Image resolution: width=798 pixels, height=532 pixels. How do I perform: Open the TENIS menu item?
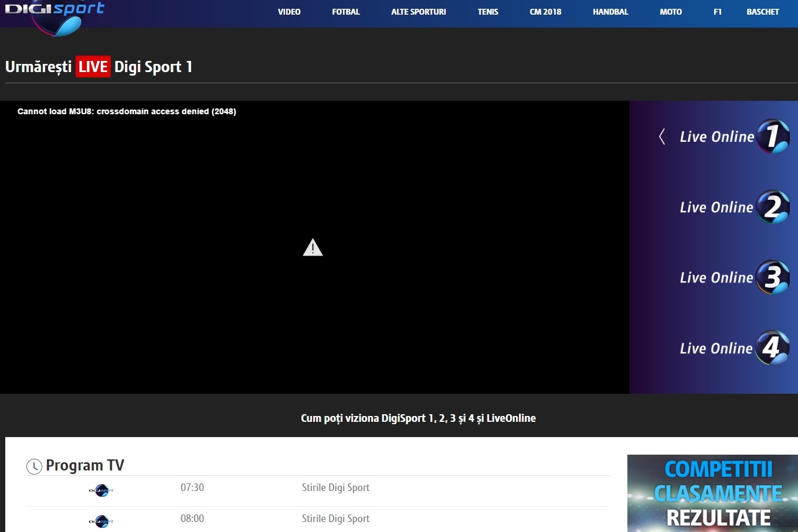coord(488,12)
